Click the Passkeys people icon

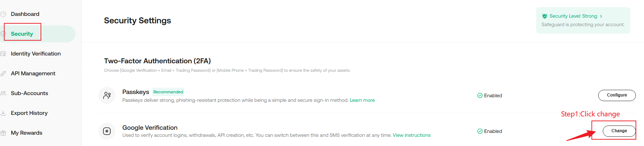point(107,95)
